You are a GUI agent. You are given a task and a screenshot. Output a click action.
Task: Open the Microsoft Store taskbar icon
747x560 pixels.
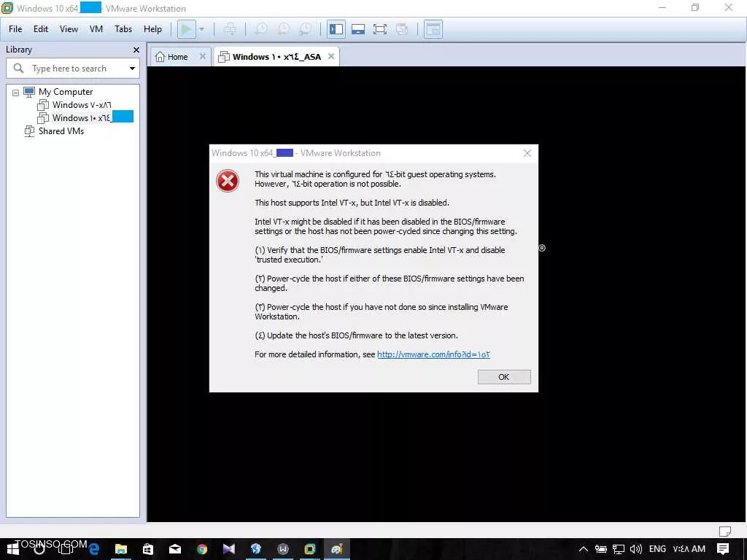pyautogui.click(x=148, y=549)
